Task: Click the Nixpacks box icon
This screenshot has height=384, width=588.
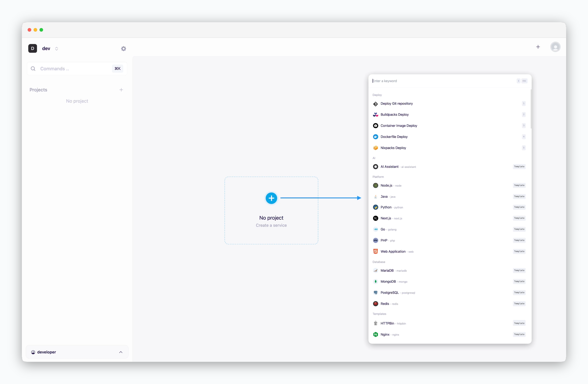Action: pyautogui.click(x=375, y=148)
